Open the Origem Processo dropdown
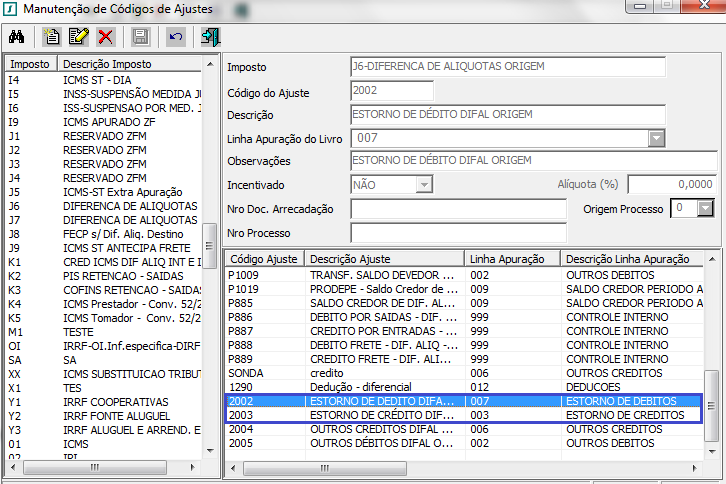 pyautogui.click(x=706, y=208)
